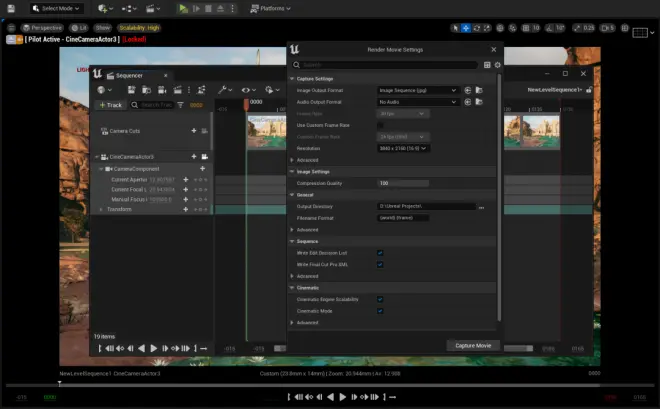Open the Cinematics clapperboard menu

click(x=153, y=8)
